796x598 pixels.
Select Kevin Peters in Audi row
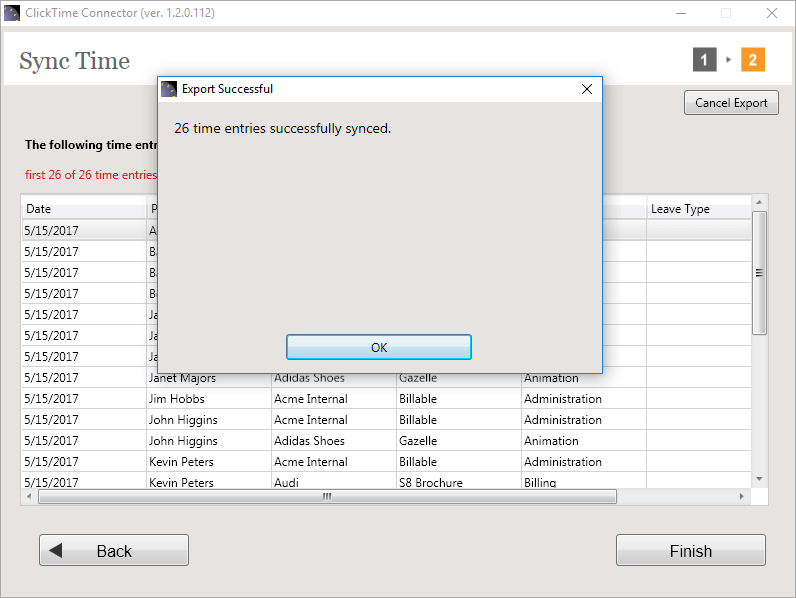[x=209, y=481]
